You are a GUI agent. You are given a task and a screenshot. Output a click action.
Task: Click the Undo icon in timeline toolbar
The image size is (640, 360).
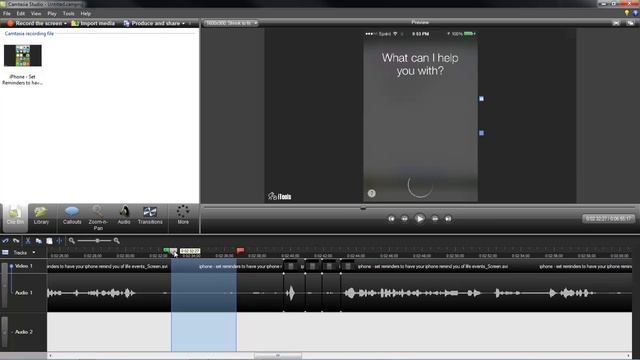coord(5,241)
